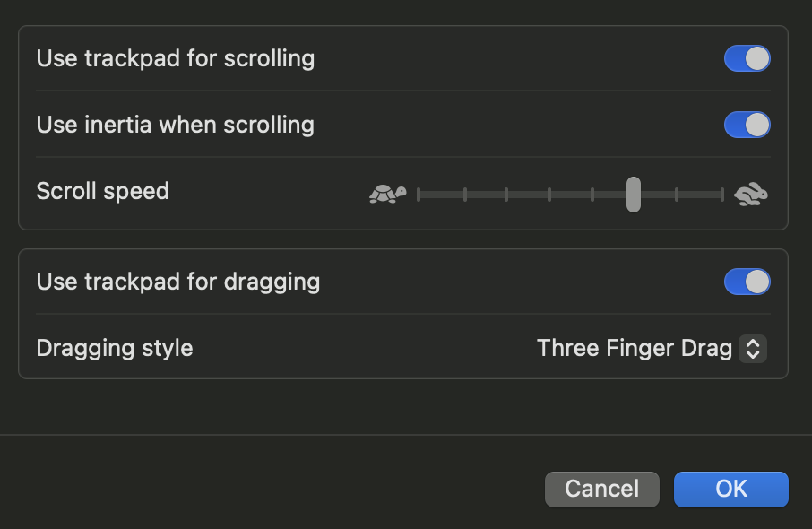Click the Dragging style up-down chevron icon

coord(752,348)
